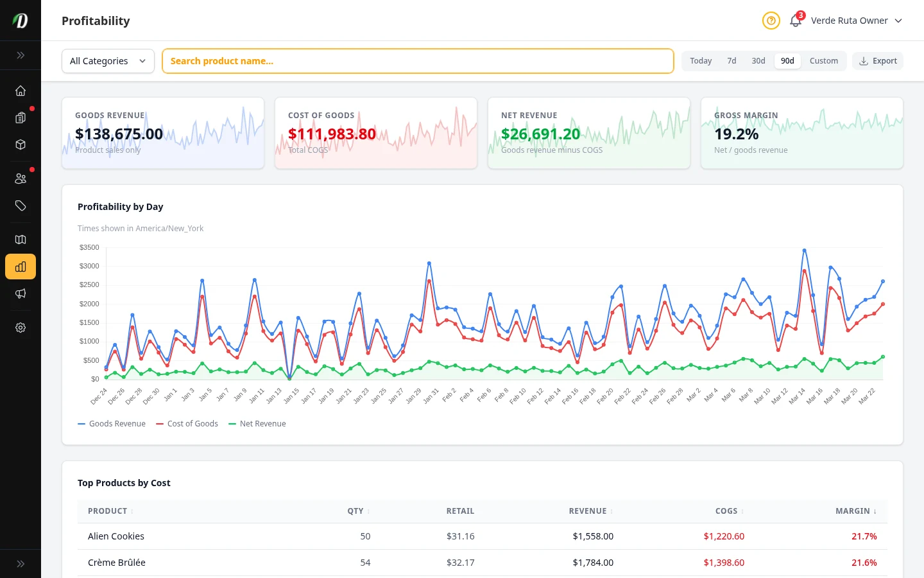The image size is (924, 578).
Task: Open Customers section showing notification dot
Action: (21, 178)
